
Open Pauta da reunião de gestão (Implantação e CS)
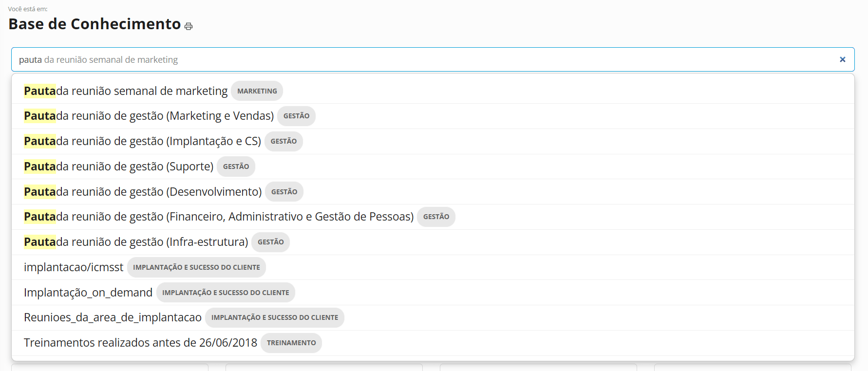click(x=142, y=141)
